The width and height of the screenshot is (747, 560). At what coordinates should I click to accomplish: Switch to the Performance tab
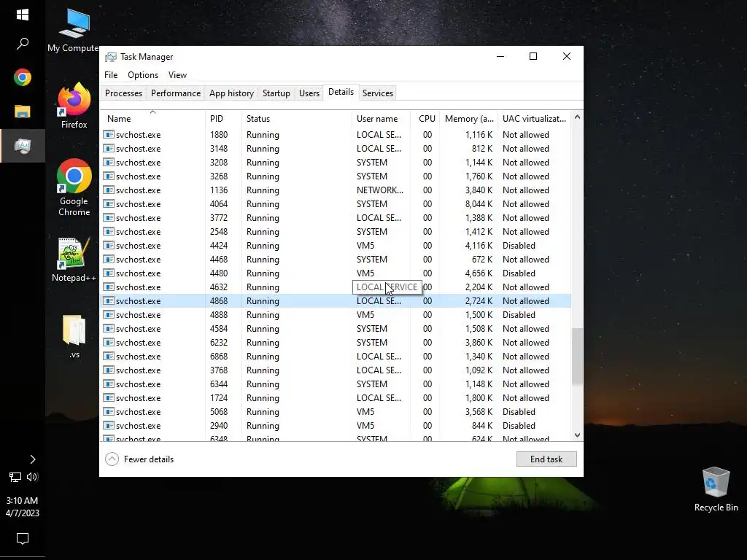coord(176,93)
